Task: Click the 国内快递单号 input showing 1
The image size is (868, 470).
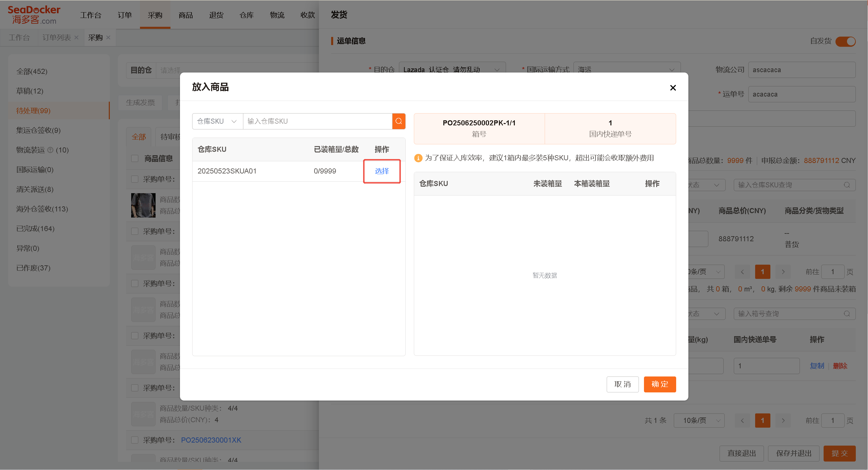Action: tap(767, 366)
